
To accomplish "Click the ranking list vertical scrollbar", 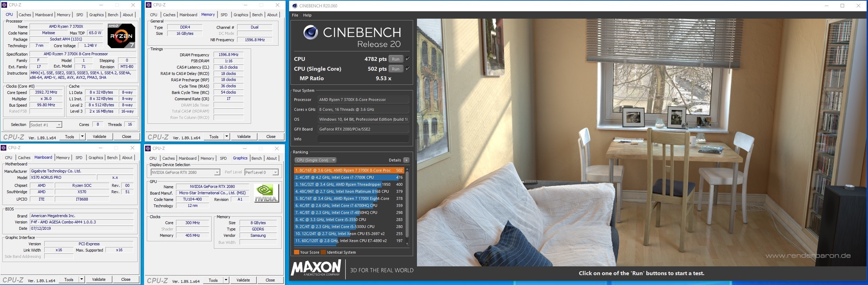I will tap(407, 206).
